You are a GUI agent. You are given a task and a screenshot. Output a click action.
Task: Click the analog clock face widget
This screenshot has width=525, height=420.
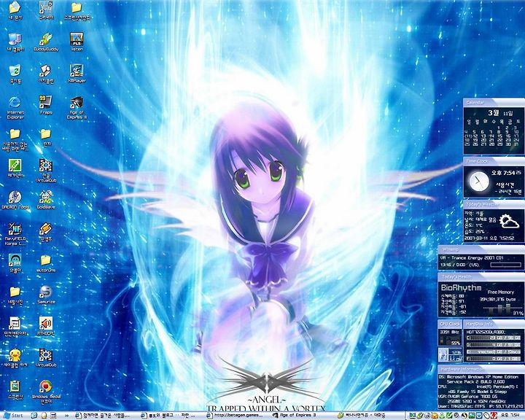click(x=478, y=182)
